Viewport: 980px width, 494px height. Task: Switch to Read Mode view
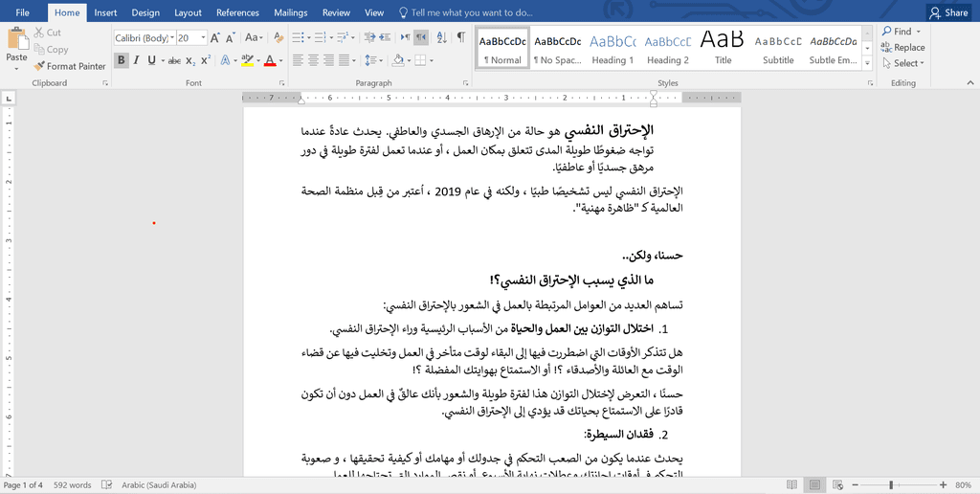[791, 484]
